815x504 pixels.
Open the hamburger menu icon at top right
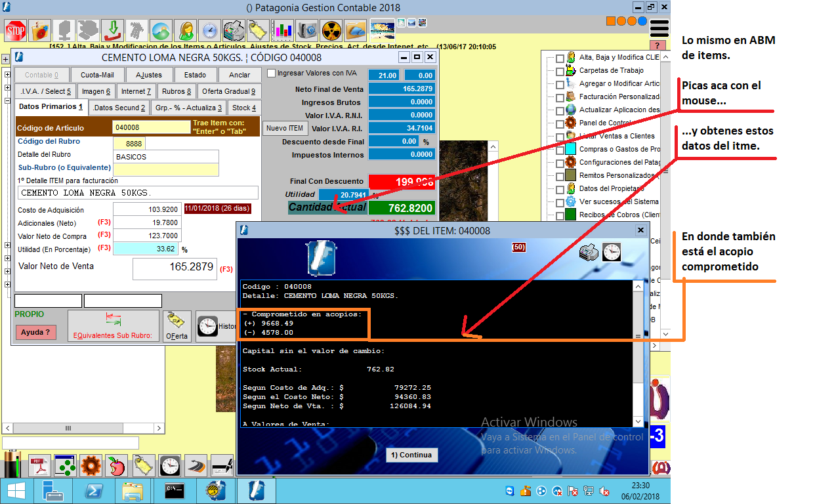659,28
